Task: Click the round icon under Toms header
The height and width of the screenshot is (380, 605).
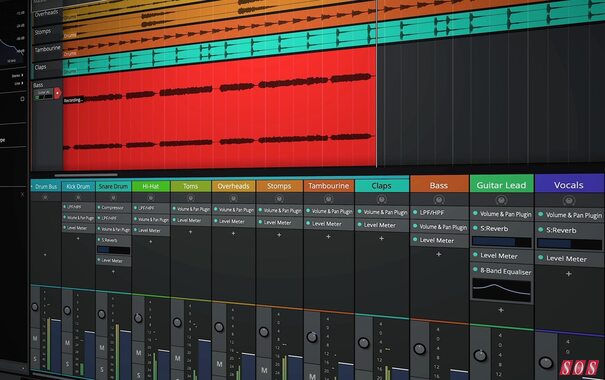Action: (191, 198)
